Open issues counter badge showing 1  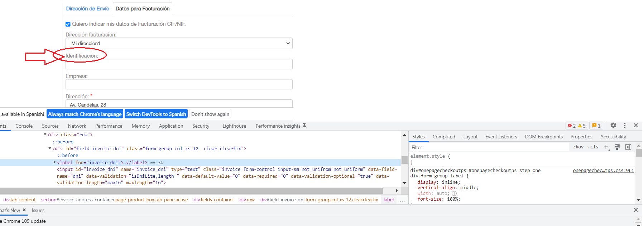pos(596,126)
